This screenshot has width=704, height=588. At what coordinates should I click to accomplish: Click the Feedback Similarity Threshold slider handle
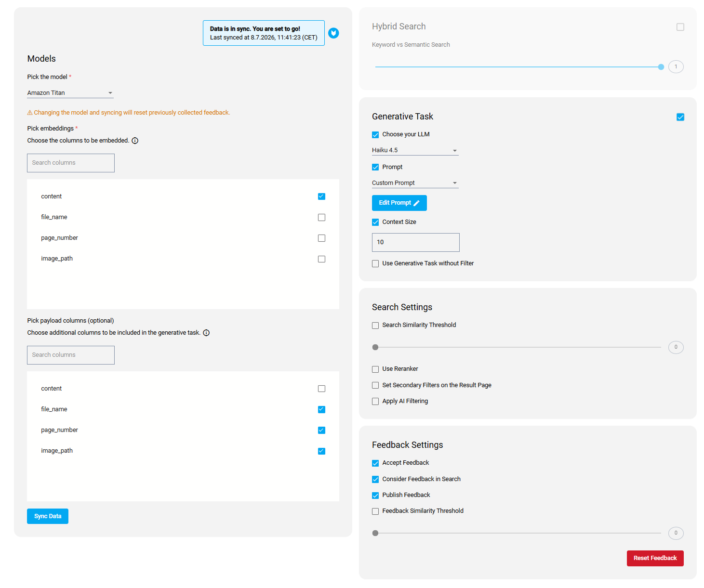(x=375, y=533)
